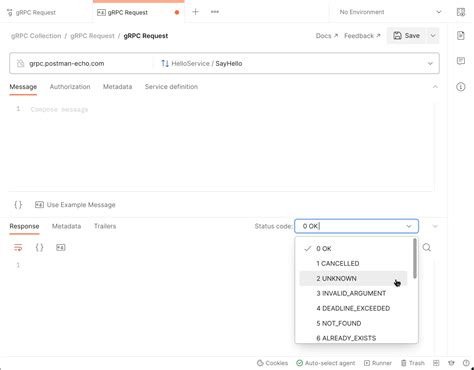
Task: Open Cookies from the status bar
Action: (272, 363)
